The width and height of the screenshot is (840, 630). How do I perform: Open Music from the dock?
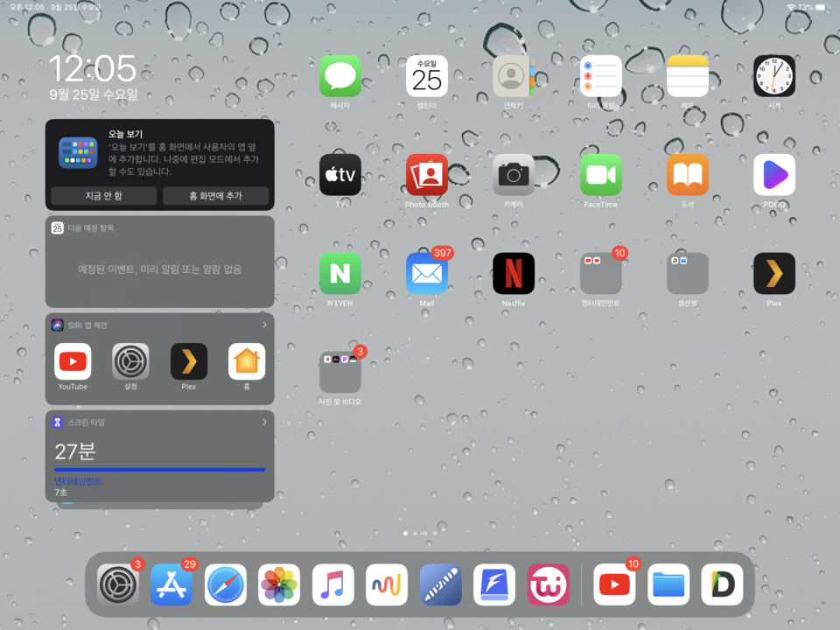click(x=333, y=584)
